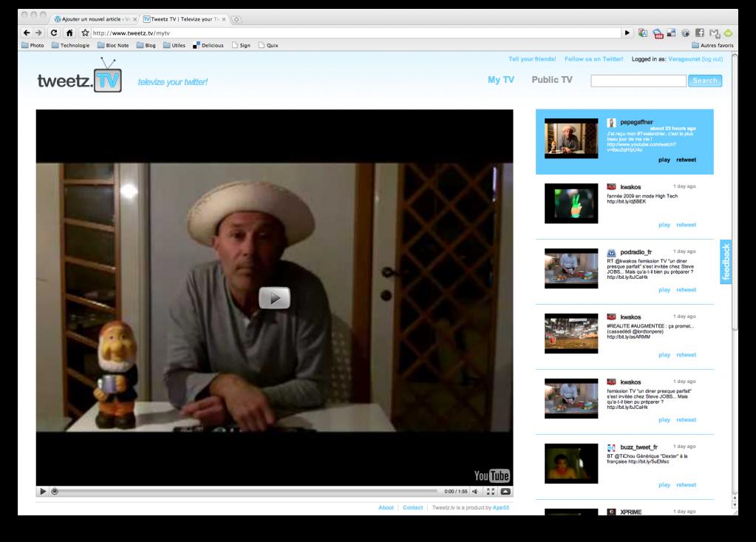The width and height of the screenshot is (756, 542).
Task: Open the Bloc Note bookmarks folder
Action: click(x=113, y=45)
